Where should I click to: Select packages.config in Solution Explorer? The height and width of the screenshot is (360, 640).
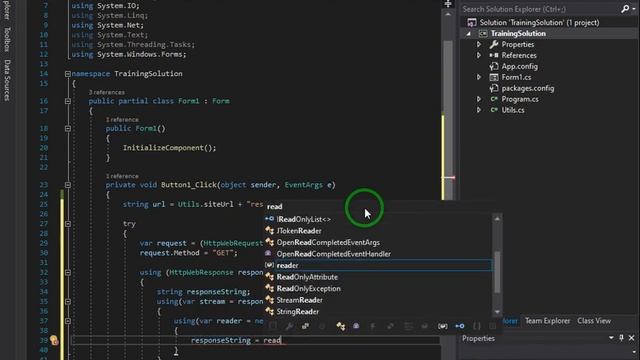[x=528, y=88]
